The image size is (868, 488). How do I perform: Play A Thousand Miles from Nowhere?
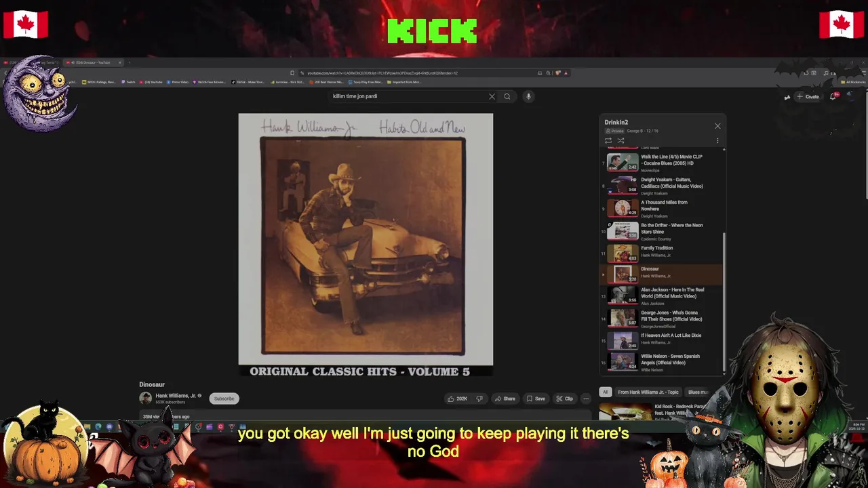(x=661, y=208)
